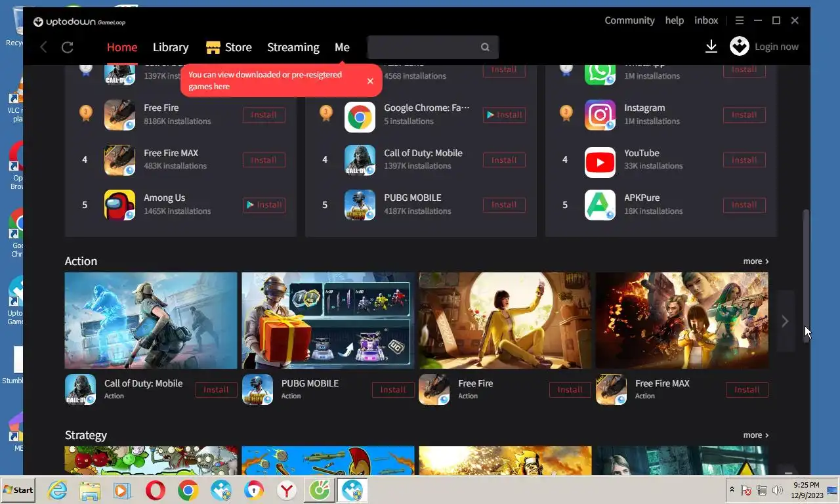The height and width of the screenshot is (504, 840).
Task: Install PUBG MOBILE in ranking list
Action: pyautogui.click(x=504, y=205)
